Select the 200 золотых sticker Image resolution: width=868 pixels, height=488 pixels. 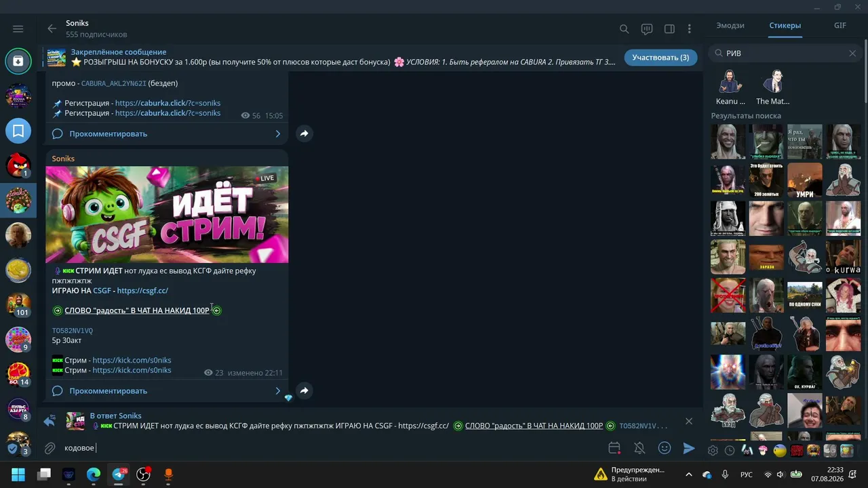pos(766,180)
